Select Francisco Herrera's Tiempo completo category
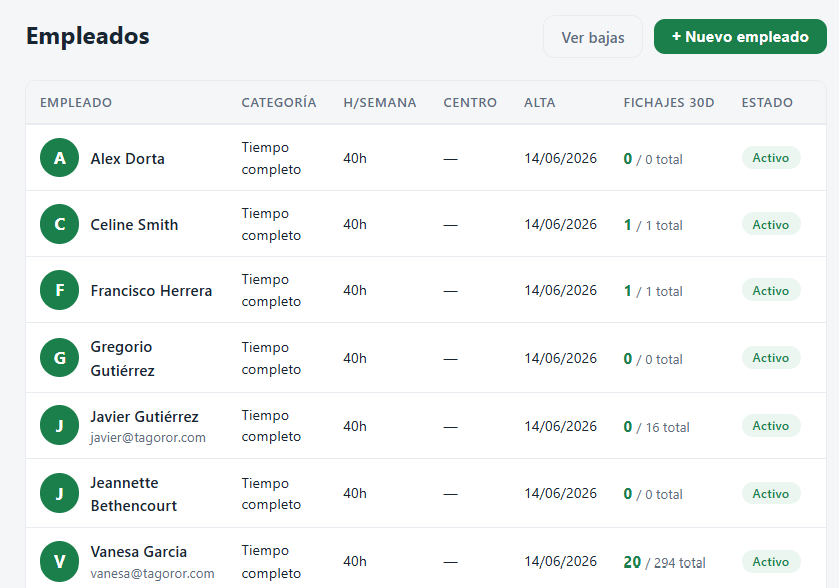Viewport: 839px width, 588px height. (x=271, y=291)
